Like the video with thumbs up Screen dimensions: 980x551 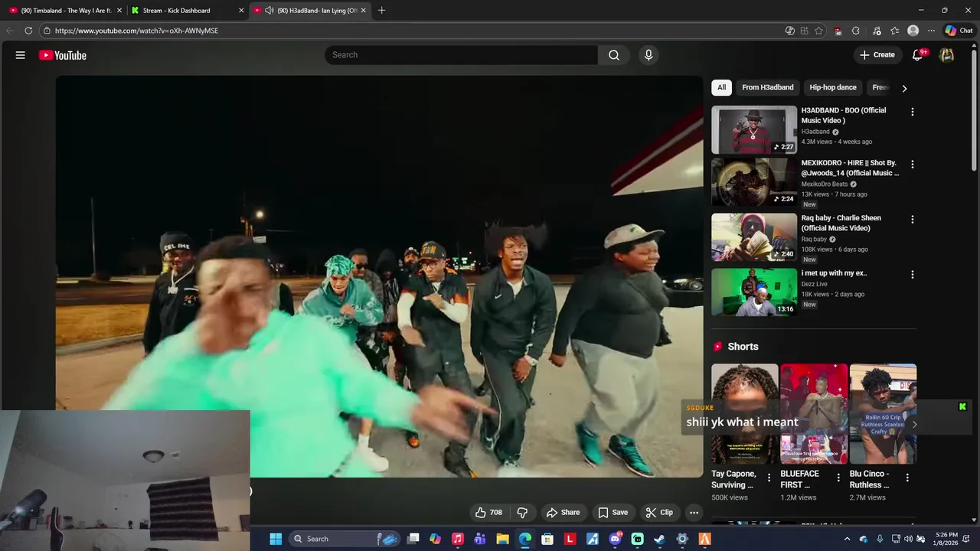(x=488, y=513)
